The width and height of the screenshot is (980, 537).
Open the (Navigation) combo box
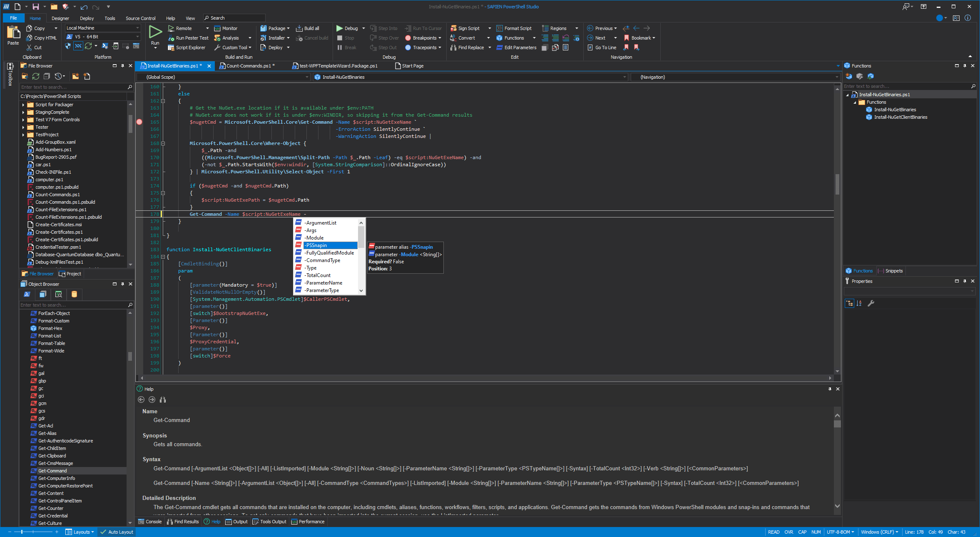[x=736, y=77]
